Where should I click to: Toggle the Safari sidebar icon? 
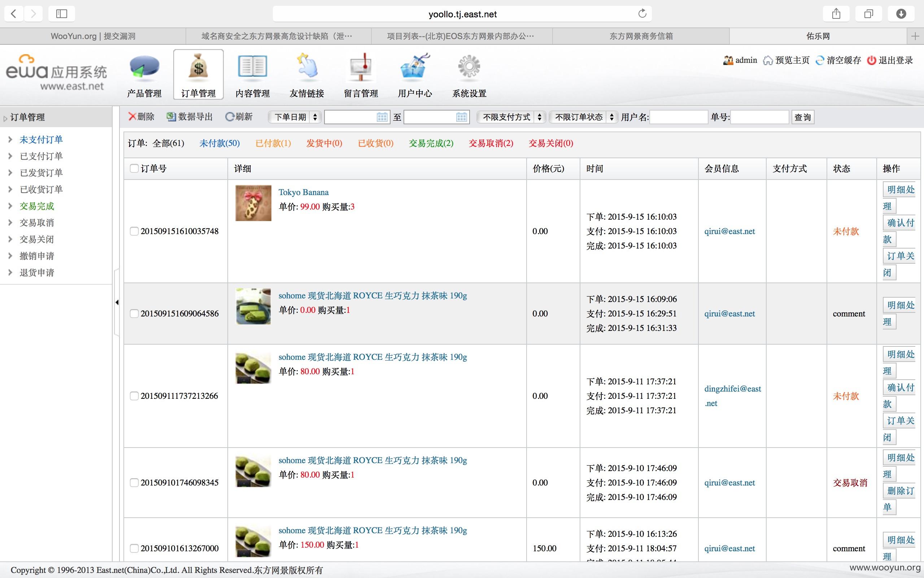(x=61, y=14)
